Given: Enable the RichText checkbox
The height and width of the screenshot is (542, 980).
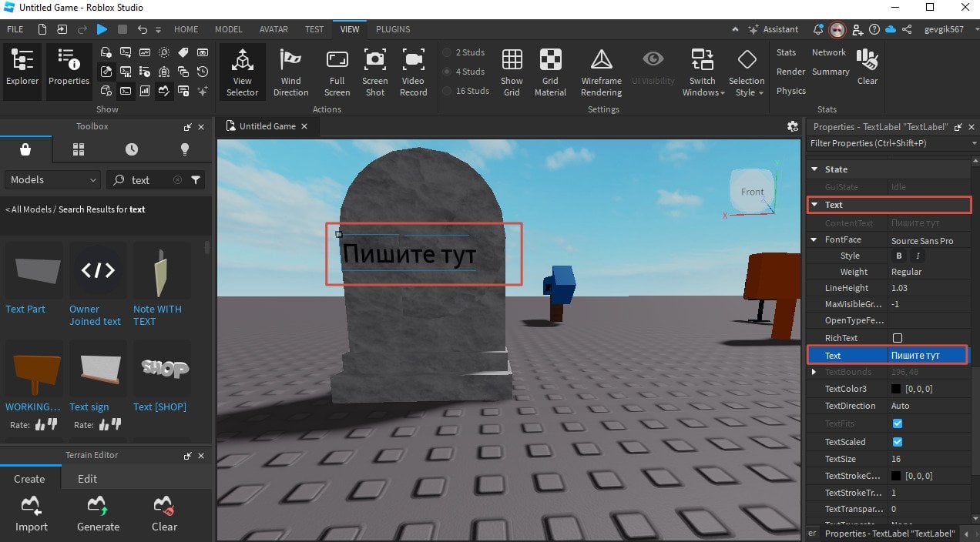Looking at the screenshot, I should [897, 338].
